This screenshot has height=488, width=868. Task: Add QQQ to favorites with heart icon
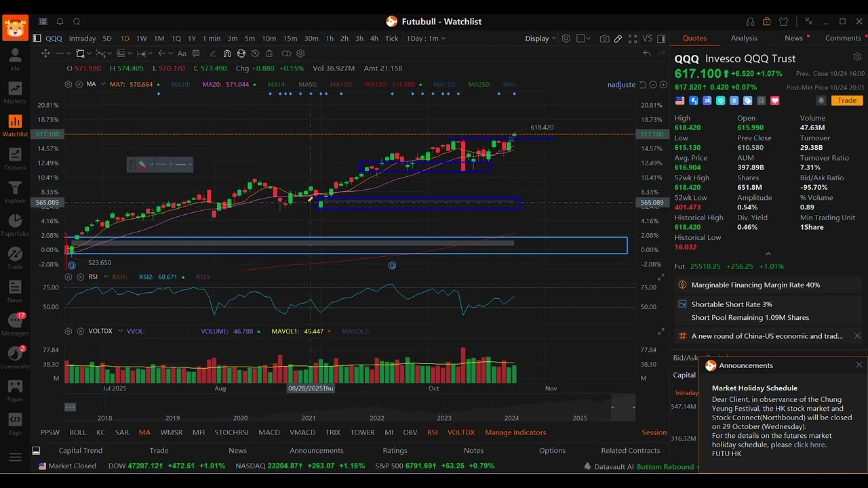click(775, 100)
